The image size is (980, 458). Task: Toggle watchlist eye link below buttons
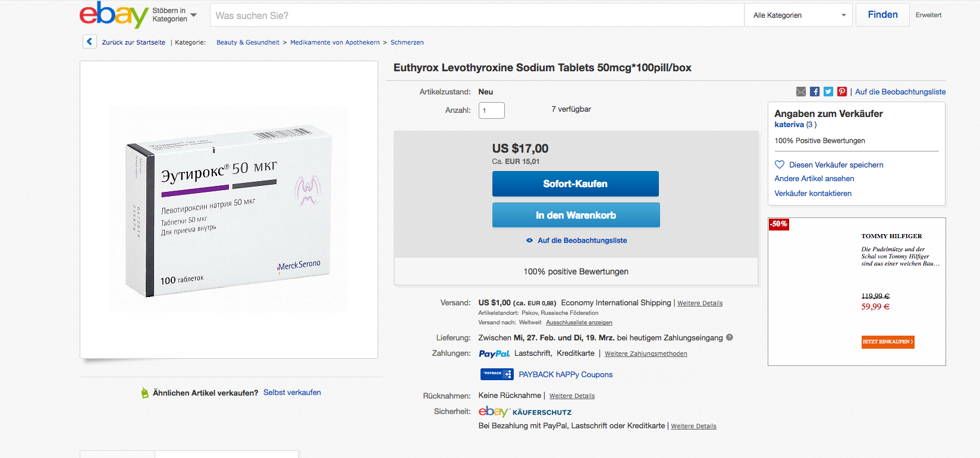(x=576, y=241)
